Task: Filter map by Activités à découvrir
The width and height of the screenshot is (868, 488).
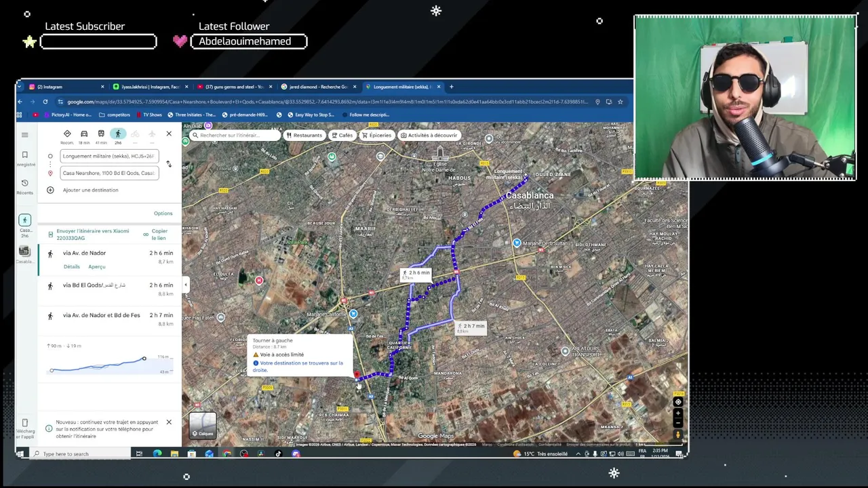Action: (430, 135)
